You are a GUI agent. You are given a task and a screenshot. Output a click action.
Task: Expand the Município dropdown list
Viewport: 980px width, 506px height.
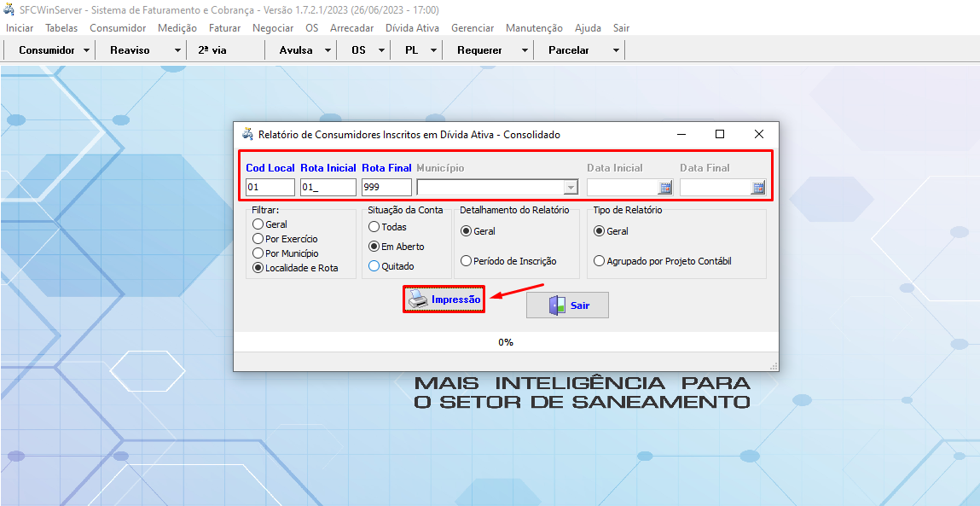point(571,188)
